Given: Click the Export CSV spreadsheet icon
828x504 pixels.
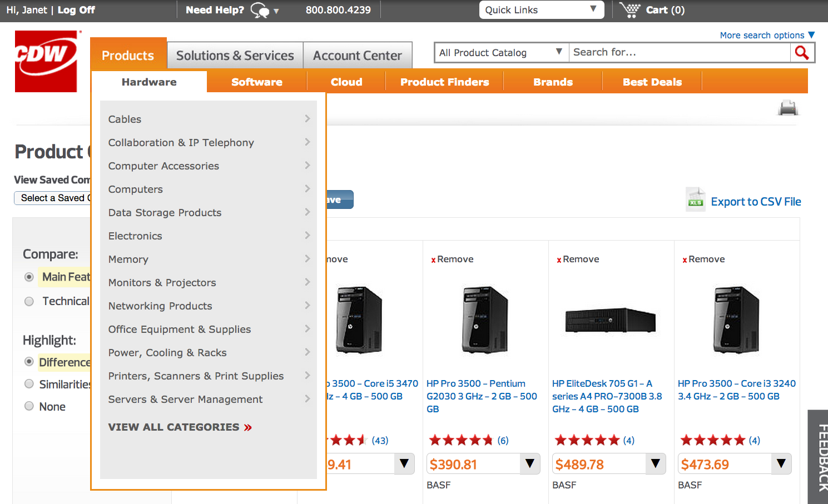Looking at the screenshot, I should tap(696, 199).
